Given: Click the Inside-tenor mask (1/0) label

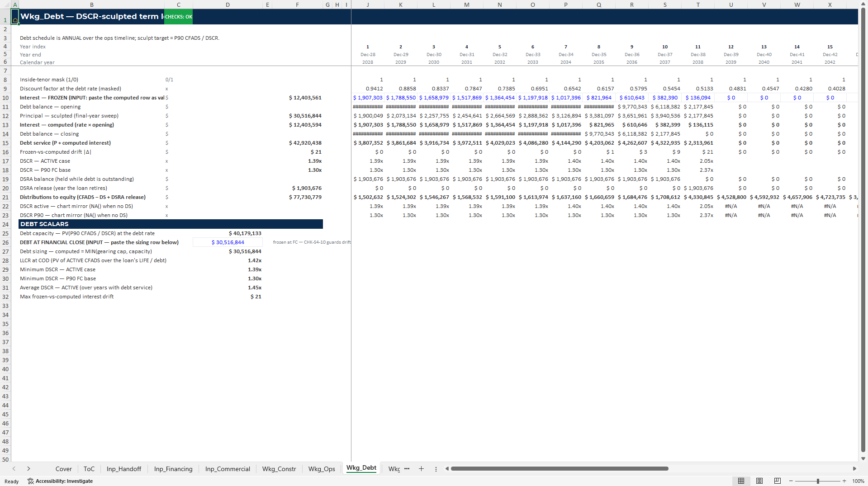Looking at the screenshot, I should [49, 80].
